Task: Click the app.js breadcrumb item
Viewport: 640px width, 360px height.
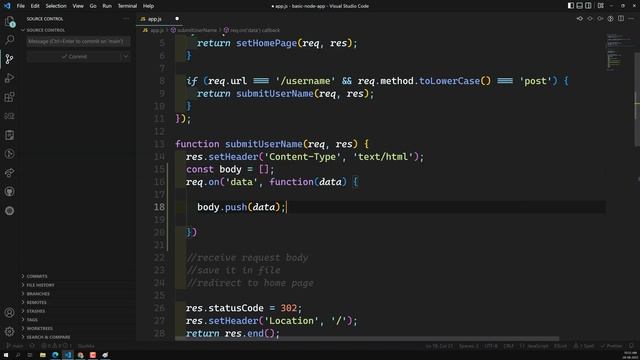Action: [153, 30]
